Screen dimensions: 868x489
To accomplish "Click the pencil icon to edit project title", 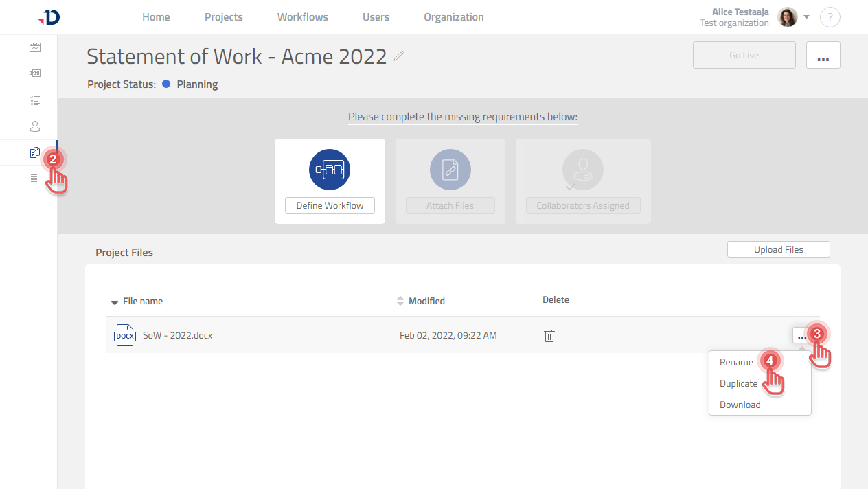I will (x=399, y=56).
